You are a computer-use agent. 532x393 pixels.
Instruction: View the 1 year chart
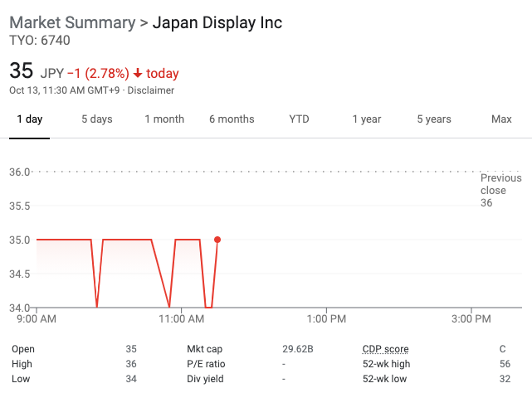[x=366, y=119]
